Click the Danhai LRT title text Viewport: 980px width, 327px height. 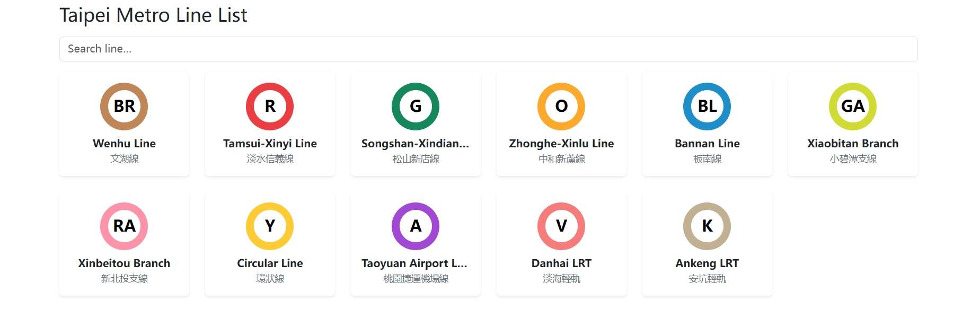(x=561, y=263)
